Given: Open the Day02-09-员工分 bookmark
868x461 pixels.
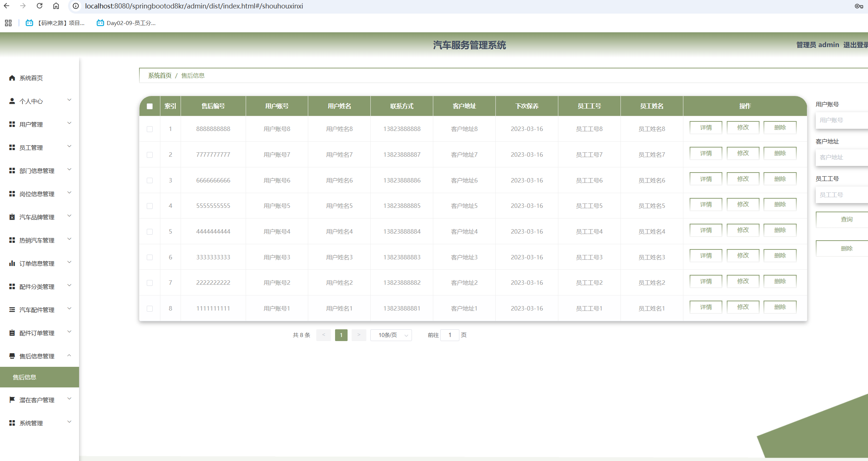Looking at the screenshot, I should coord(126,23).
